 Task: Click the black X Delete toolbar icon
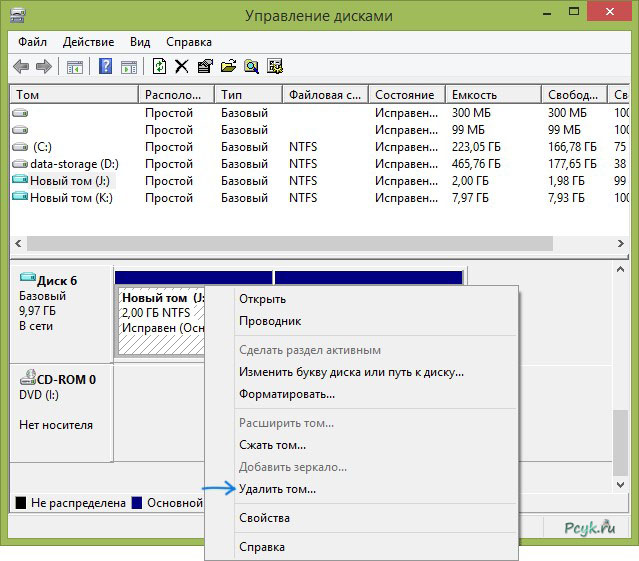182,67
